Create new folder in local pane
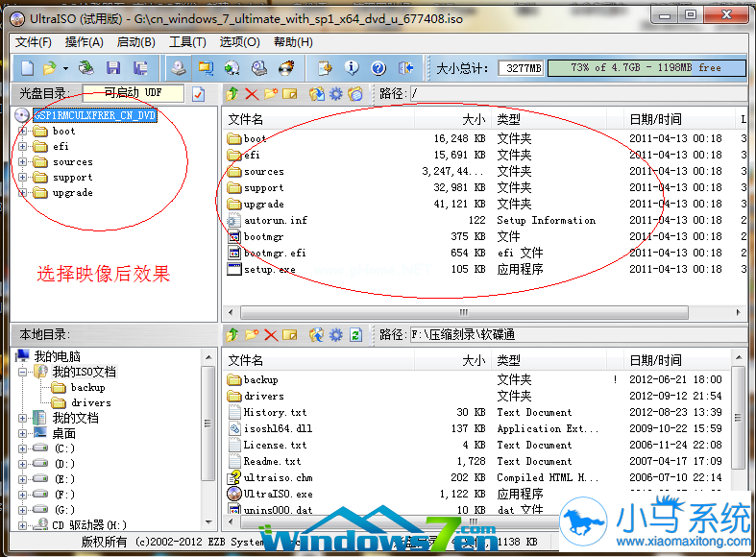 click(x=252, y=334)
